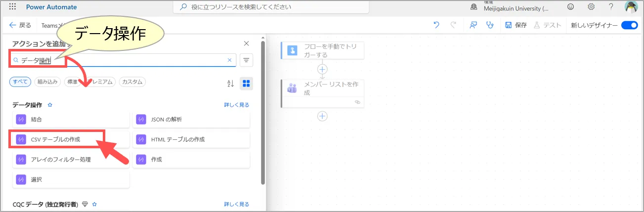644x212 pixels.
Task: Open the feedback smiley icon
Action: (571, 7)
